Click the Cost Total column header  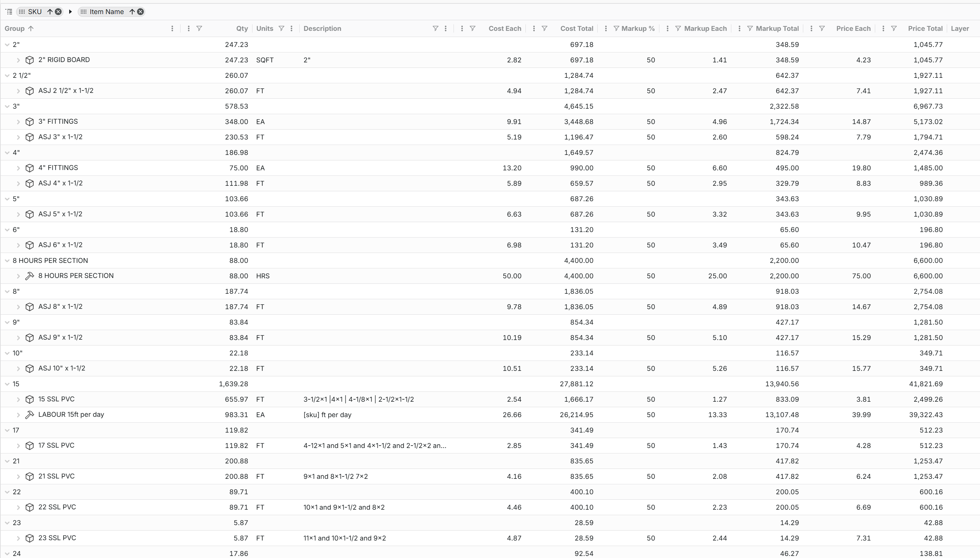coord(576,28)
